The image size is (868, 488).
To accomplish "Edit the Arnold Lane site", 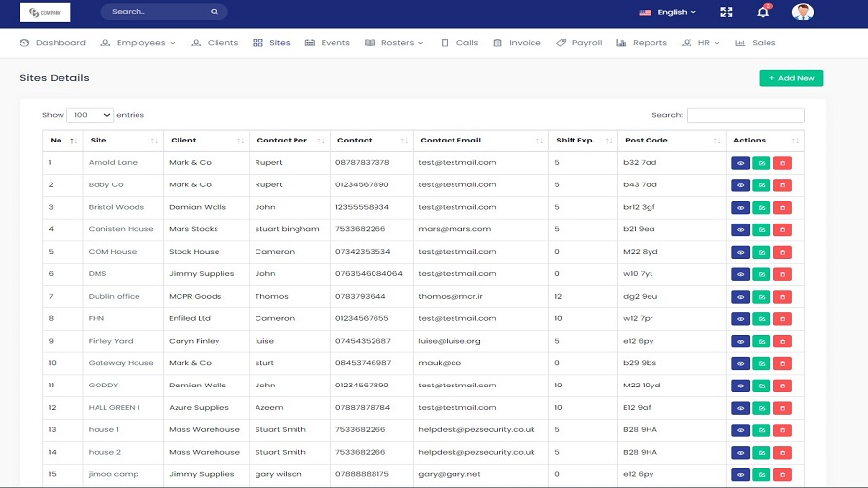I will point(761,163).
